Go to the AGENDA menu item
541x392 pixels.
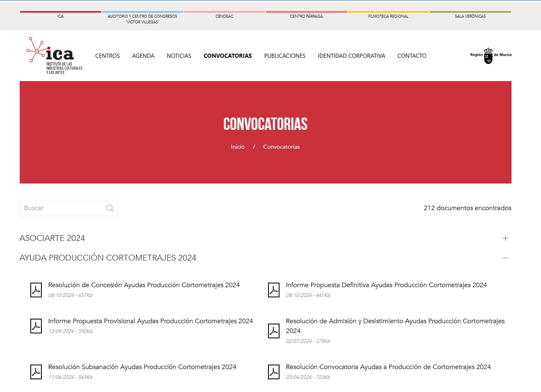click(x=143, y=56)
